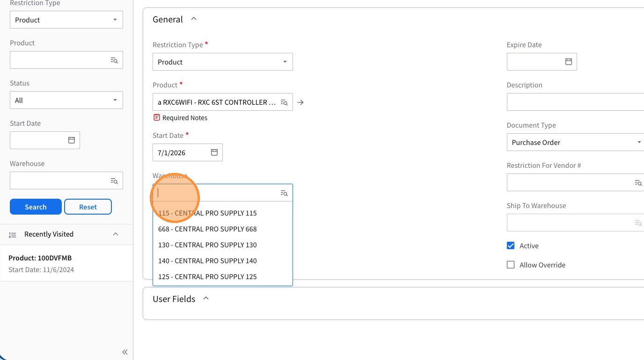Open the sidebar Warehouse lookup icon

click(114, 181)
